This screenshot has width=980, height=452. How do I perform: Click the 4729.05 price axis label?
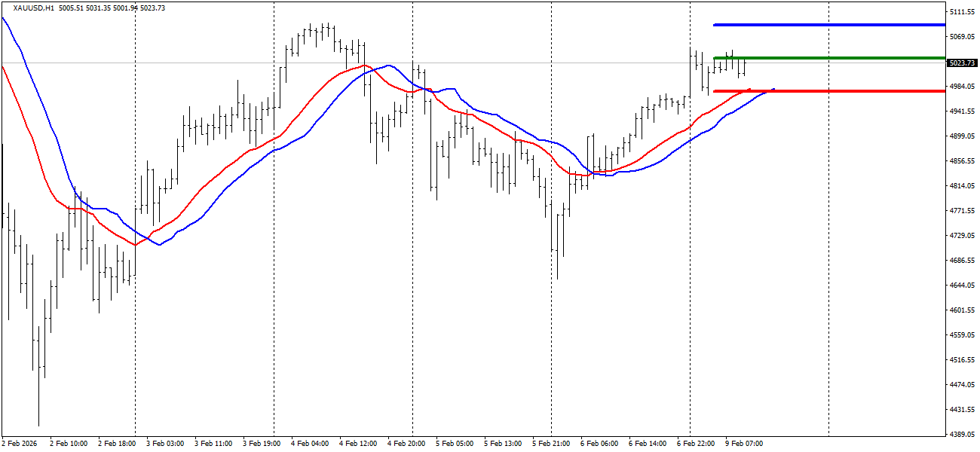coord(963,236)
